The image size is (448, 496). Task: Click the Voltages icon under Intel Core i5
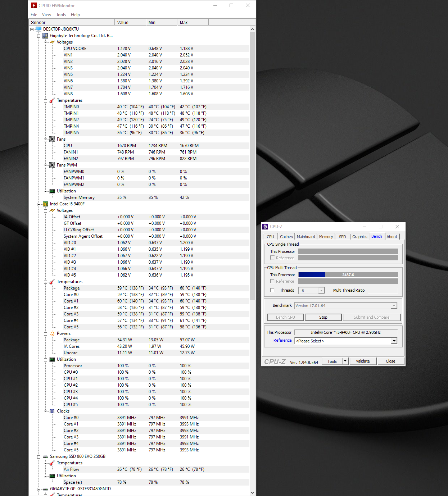point(52,210)
